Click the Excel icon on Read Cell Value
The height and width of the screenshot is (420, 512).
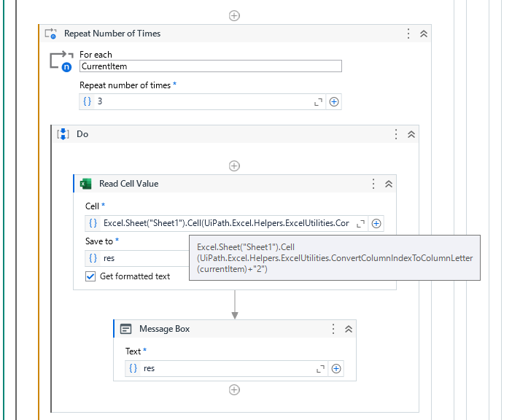pyautogui.click(x=86, y=184)
